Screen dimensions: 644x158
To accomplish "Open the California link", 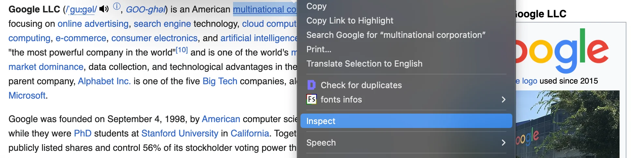I will tap(250, 134).
